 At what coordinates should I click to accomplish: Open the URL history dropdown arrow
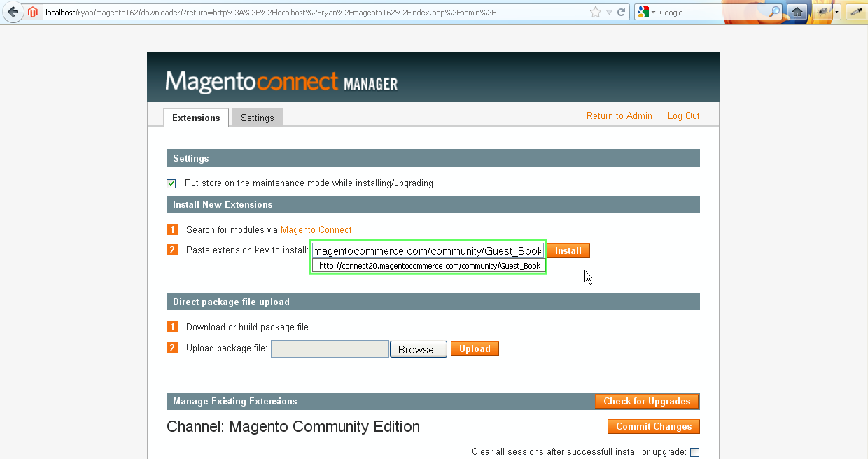click(x=609, y=12)
